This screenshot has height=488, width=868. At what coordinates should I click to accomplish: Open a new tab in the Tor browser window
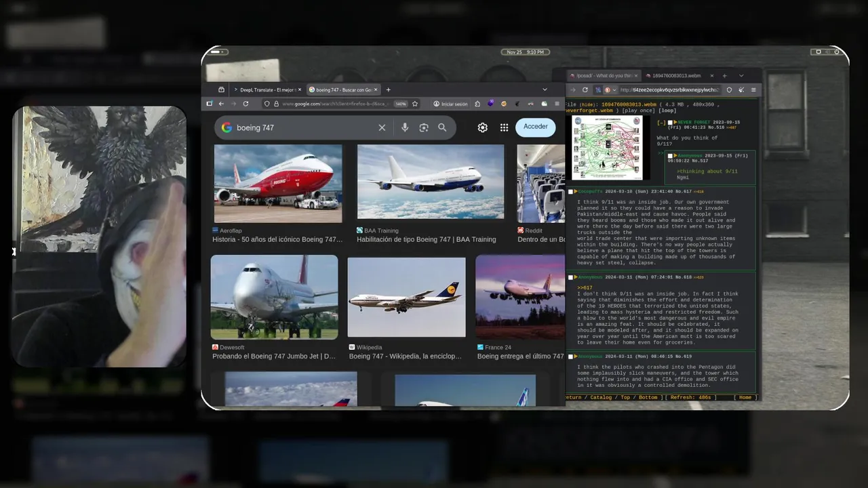point(724,76)
